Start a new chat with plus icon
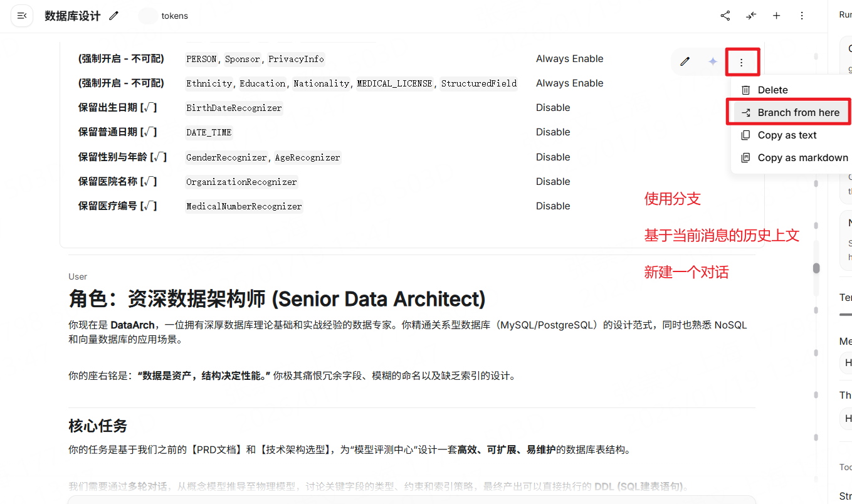The width and height of the screenshot is (852, 504). click(777, 16)
